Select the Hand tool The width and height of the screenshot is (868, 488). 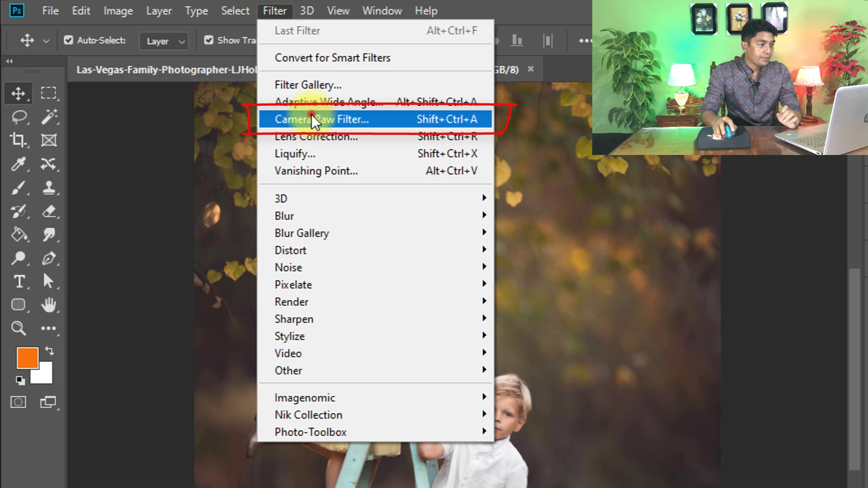pyautogui.click(x=49, y=305)
